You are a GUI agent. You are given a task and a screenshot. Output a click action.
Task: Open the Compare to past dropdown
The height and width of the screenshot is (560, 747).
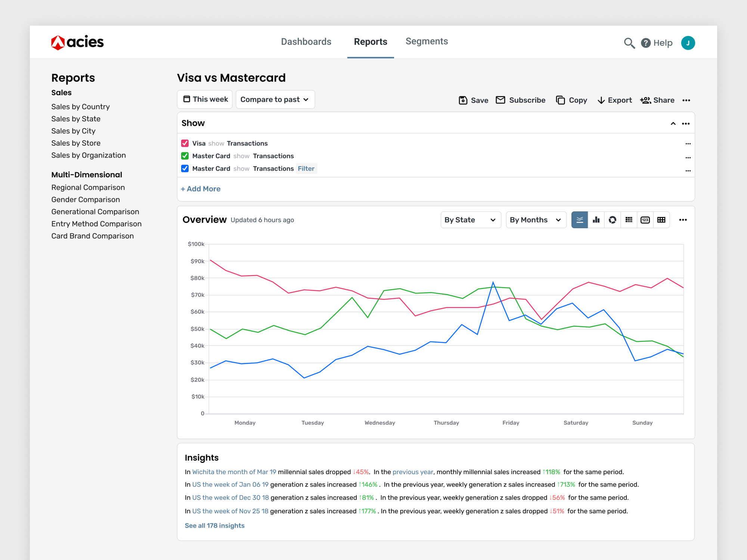[275, 99]
